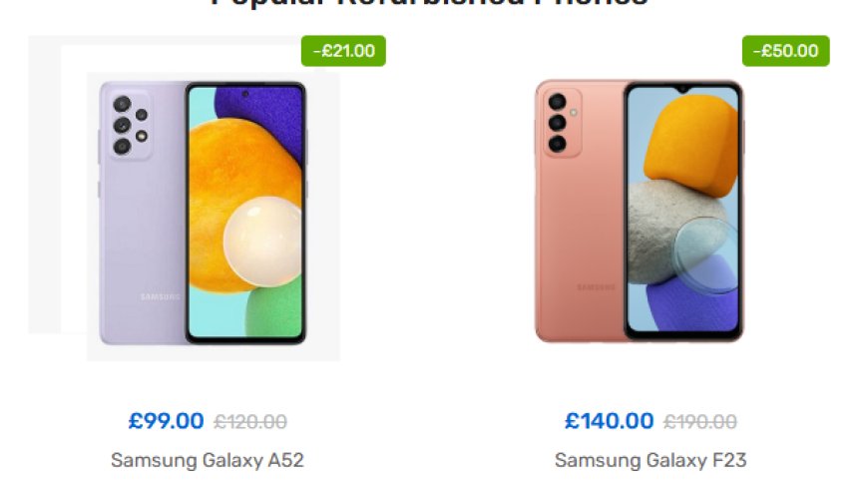Click the Popular Refurbished Phones heading
The height and width of the screenshot is (488, 868).
point(430,4)
